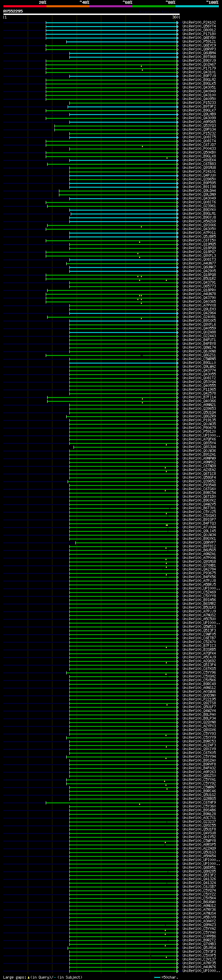Open hit UniRef100_Q56YT4

click(x=199, y=26)
